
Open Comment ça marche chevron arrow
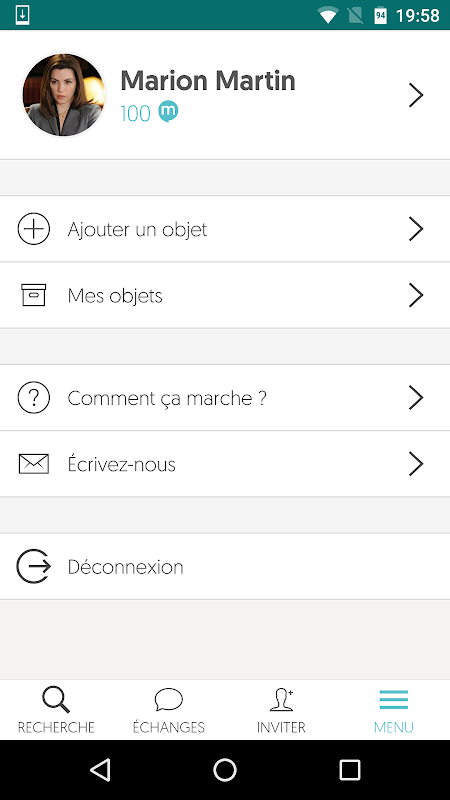click(x=416, y=397)
